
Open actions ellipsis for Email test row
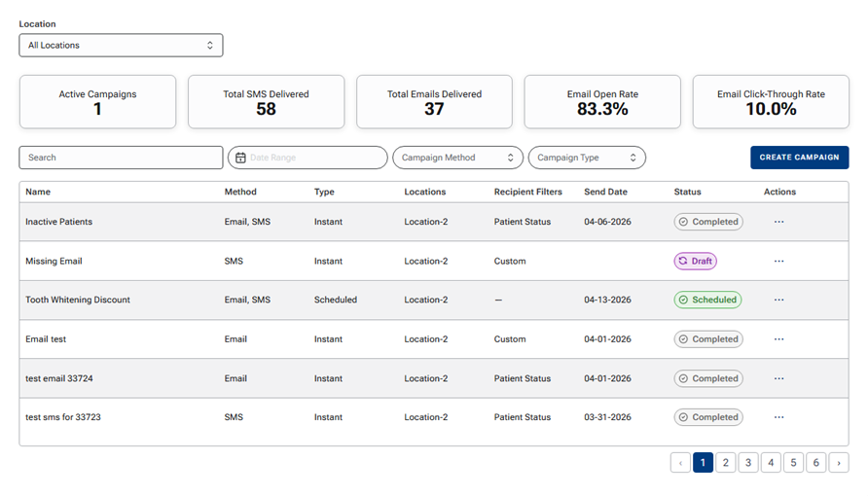pos(778,339)
